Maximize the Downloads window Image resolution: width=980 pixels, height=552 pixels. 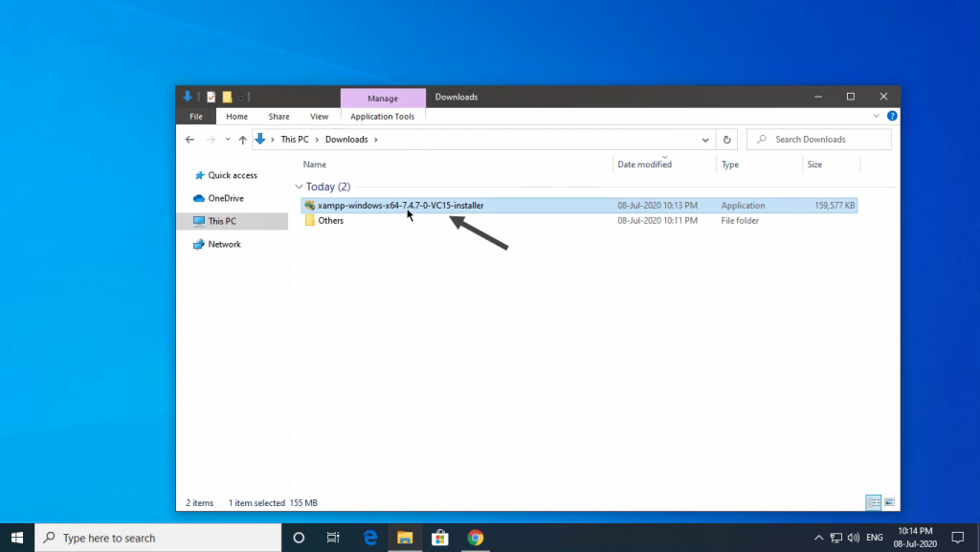coord(851,97)
